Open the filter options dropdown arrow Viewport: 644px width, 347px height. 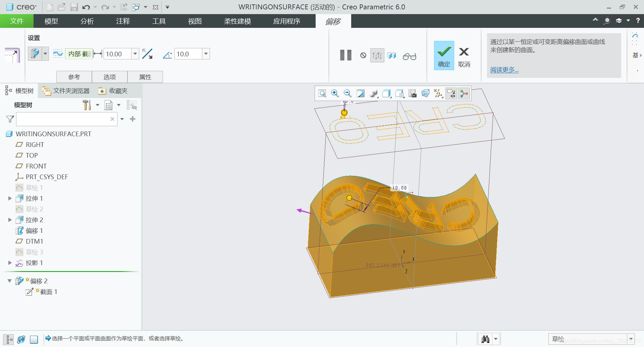pos(122,119)
